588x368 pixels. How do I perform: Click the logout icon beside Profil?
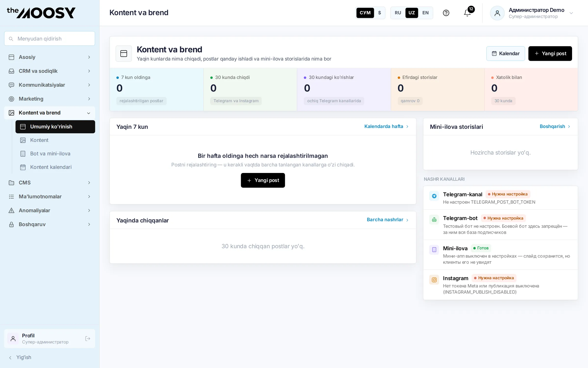pos(88,339)
